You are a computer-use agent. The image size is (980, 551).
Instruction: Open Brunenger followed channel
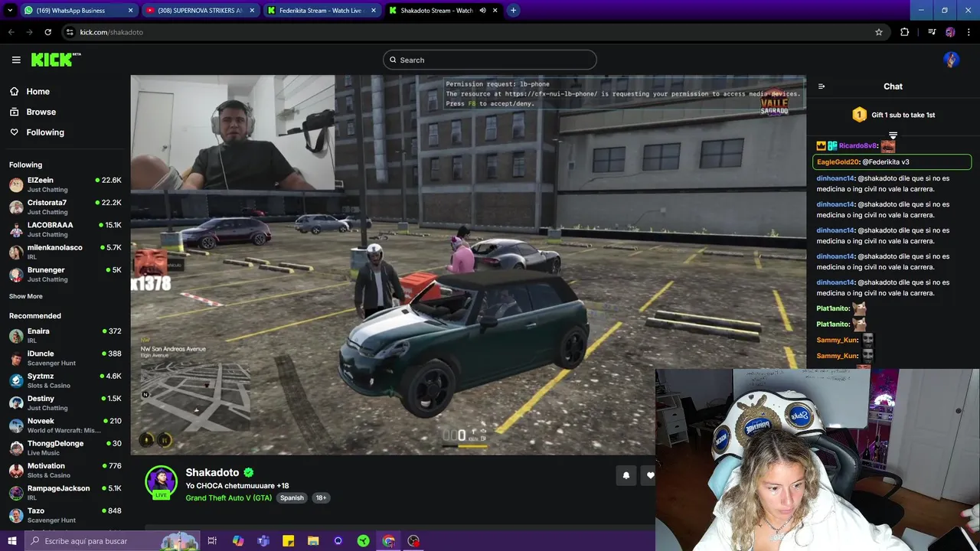(x=65, y=274)
